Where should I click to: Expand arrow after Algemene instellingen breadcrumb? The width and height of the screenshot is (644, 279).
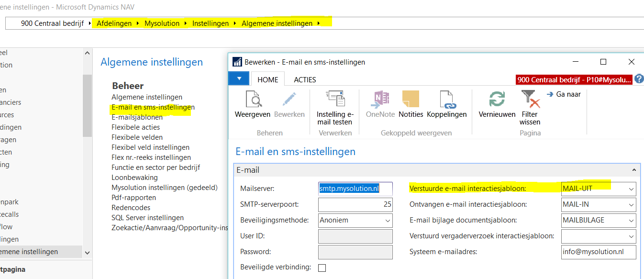319,23
